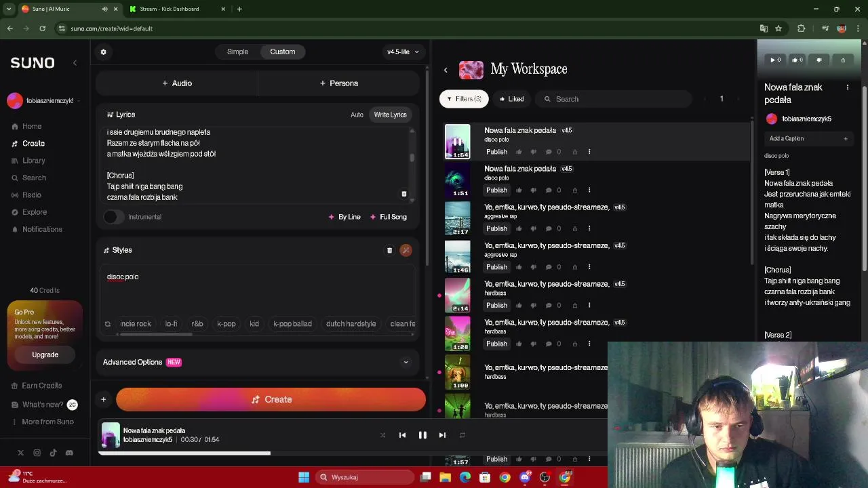Toggle the Instrumental switch
This screenshot has width=868, height=488.
coord(113,217)
